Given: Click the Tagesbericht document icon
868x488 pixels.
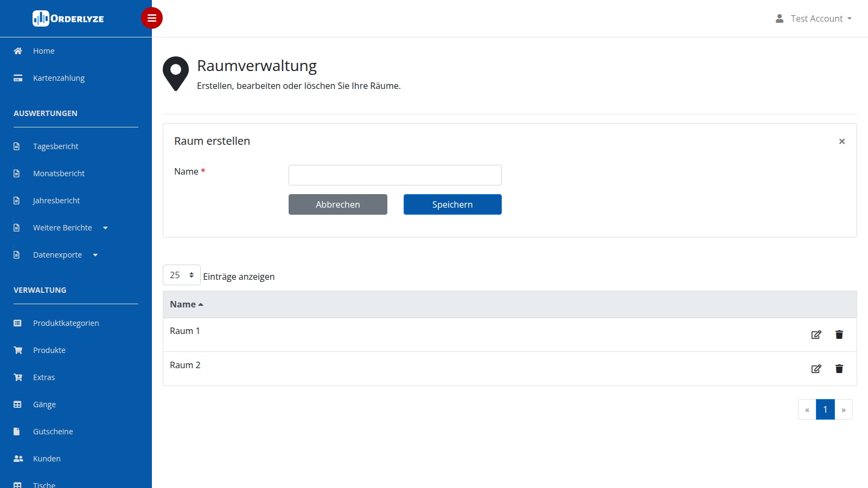Looking at the screenshot, I should (17, 146).
